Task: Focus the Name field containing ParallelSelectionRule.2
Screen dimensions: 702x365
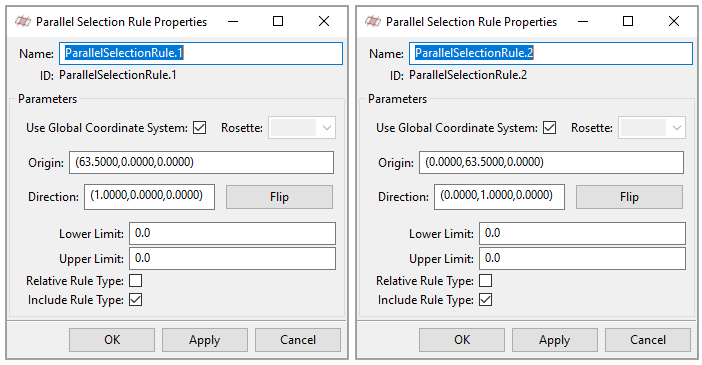Action: pos(551,53)
